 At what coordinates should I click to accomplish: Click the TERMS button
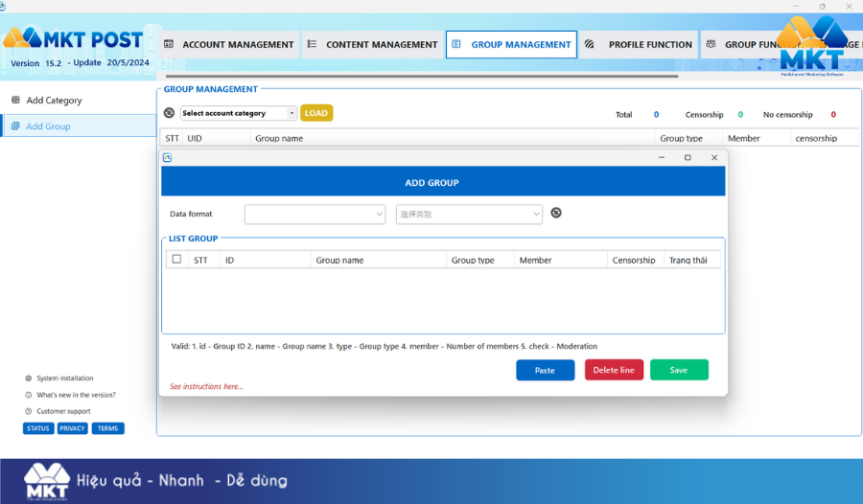[107, 428]
